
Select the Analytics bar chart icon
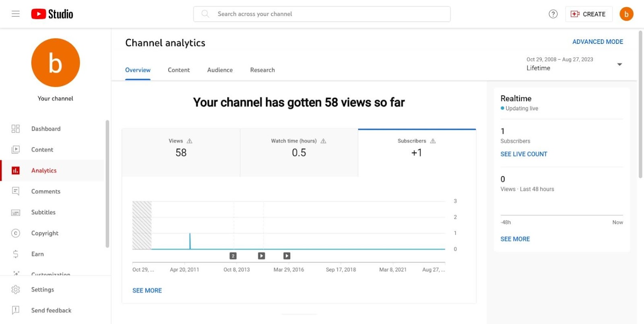16,171
